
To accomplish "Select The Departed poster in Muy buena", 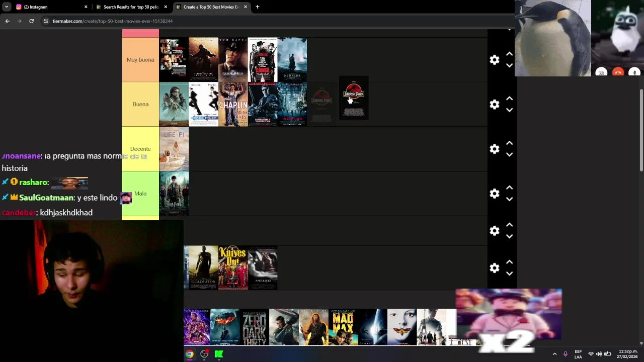I will [174, 59].
